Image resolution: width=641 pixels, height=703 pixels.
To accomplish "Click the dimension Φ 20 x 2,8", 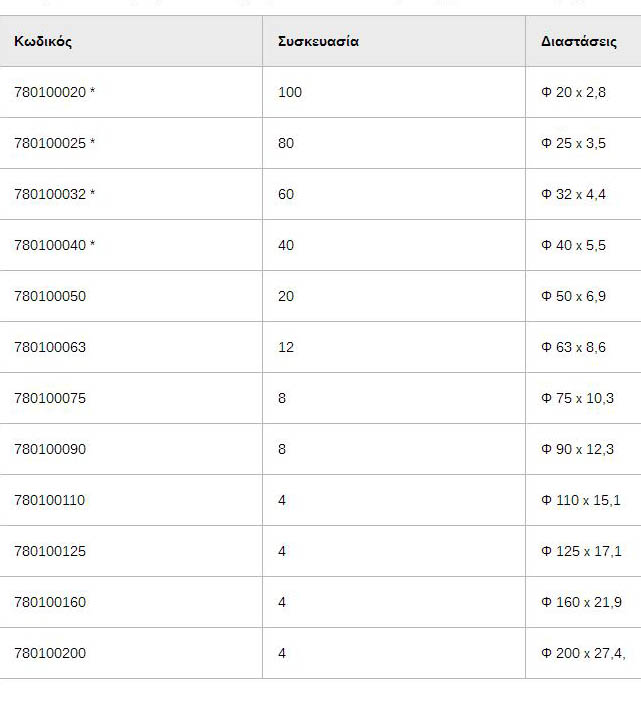I will tap(573, 92).
